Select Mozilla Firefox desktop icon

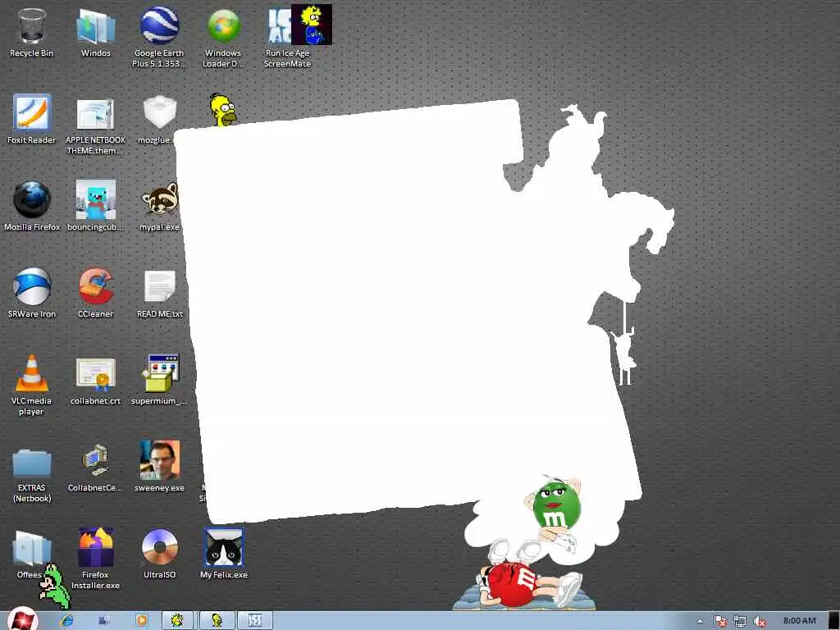pyautogui.click(x=32, y=199)
